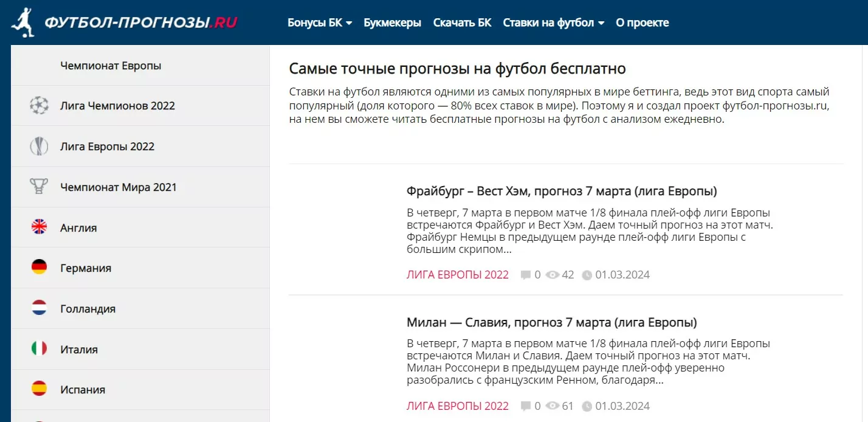
Task: Click the Champions League ball icon
Action: (x=39, y=106)
